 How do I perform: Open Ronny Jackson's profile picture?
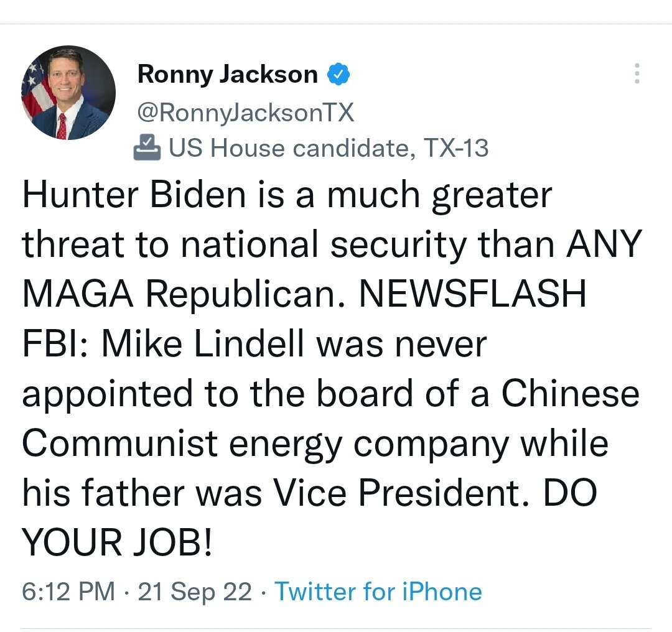(x=68, y=92)
